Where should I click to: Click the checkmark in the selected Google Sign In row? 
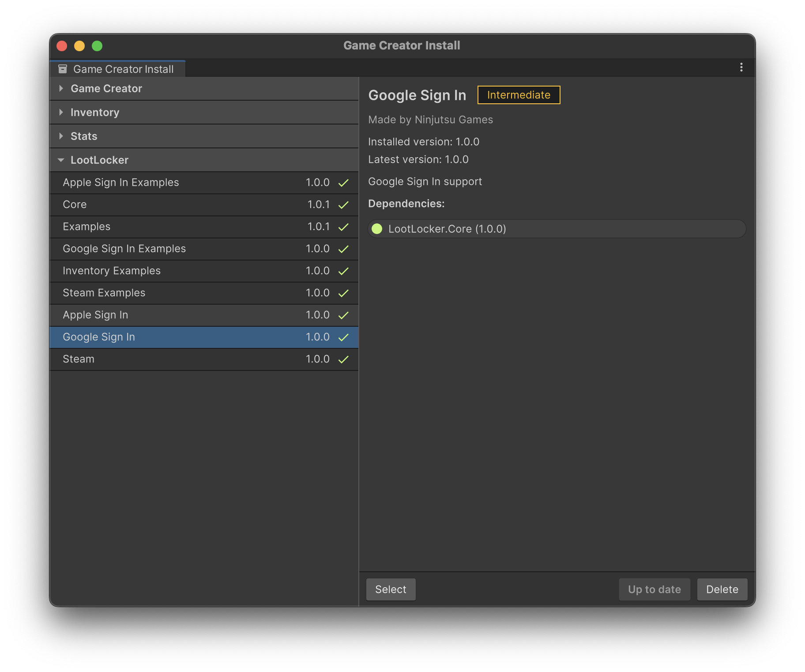tap(343, 337)
